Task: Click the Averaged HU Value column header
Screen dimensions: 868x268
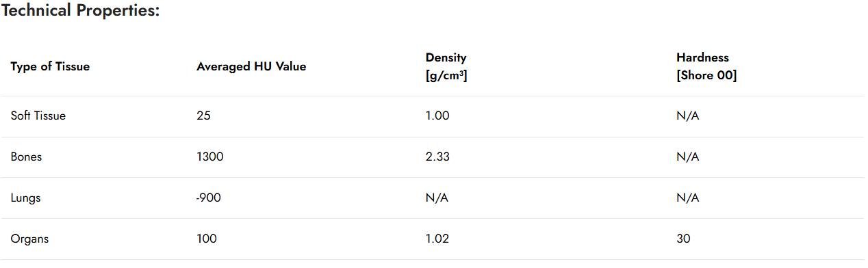Action: tap(251, 66)
